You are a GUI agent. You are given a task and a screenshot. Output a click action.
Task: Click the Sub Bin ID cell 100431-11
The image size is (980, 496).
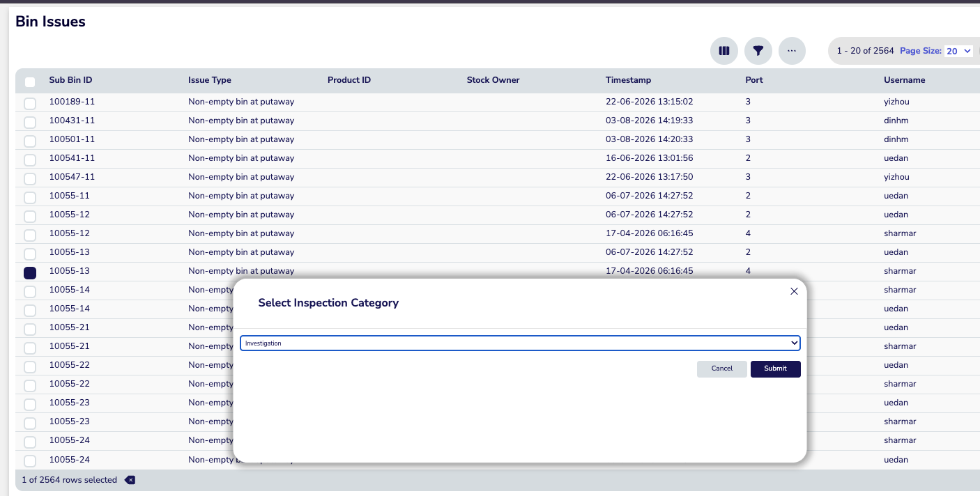point(72,121)
